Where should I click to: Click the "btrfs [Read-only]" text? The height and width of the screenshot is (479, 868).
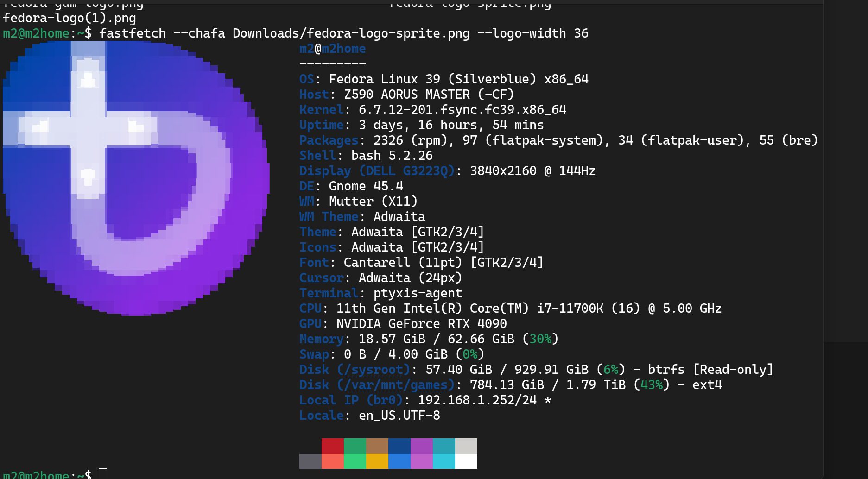711,370
